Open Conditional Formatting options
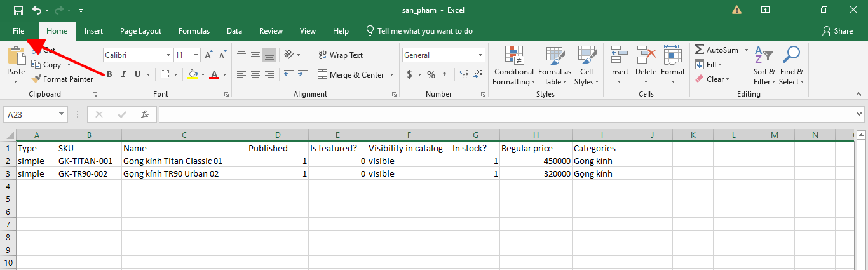The height and width of the screenshot is (270, 868). [x=514, y=66]
